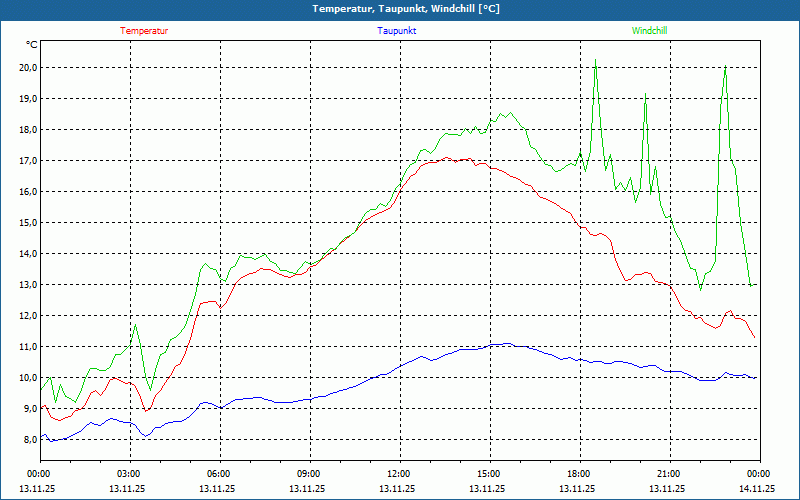800x500 pixels.
Task: Click the 00:00 14.11.25 axis label
Action: (x=757, y=481)
